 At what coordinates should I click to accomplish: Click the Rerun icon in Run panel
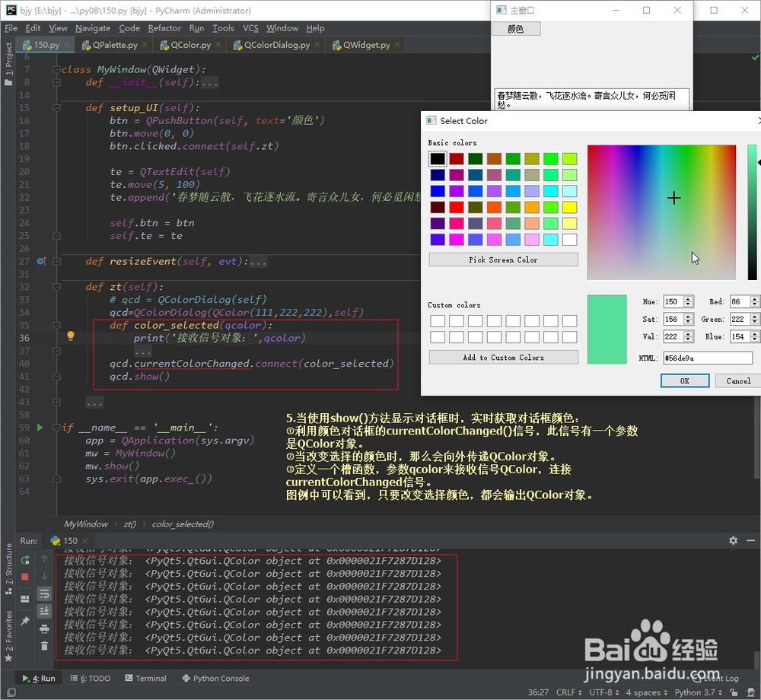pos(25,560)
